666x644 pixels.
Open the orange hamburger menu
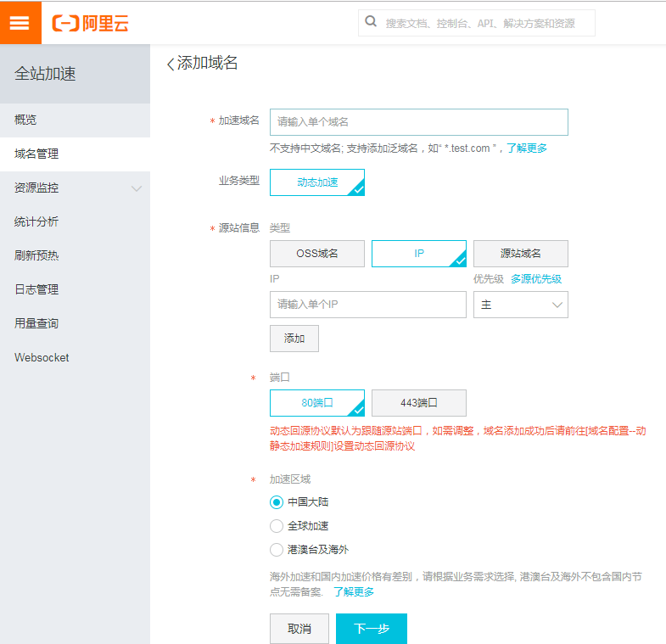(x=20, y=23)
